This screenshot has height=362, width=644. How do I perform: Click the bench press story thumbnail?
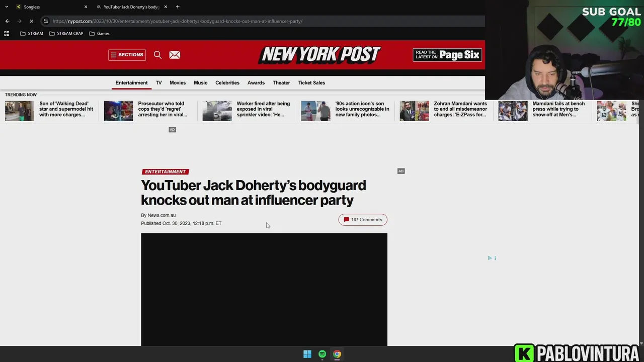tap(513, 111)
